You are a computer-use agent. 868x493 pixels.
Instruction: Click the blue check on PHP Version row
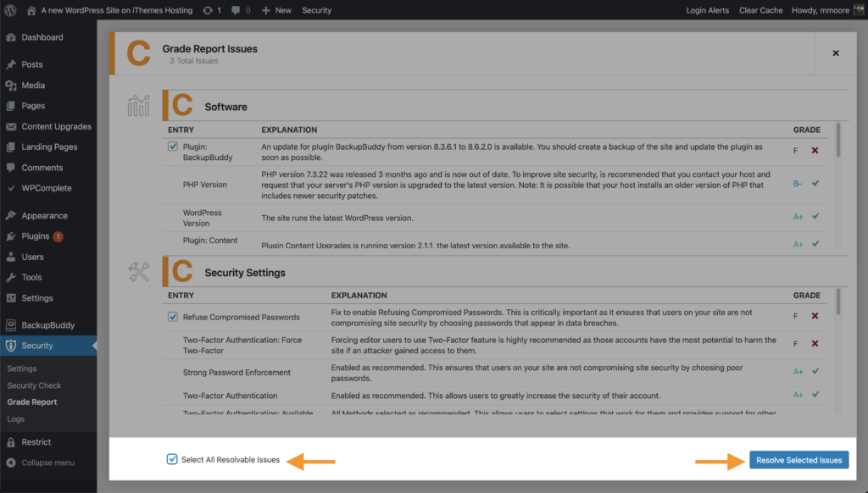point(815,183)
